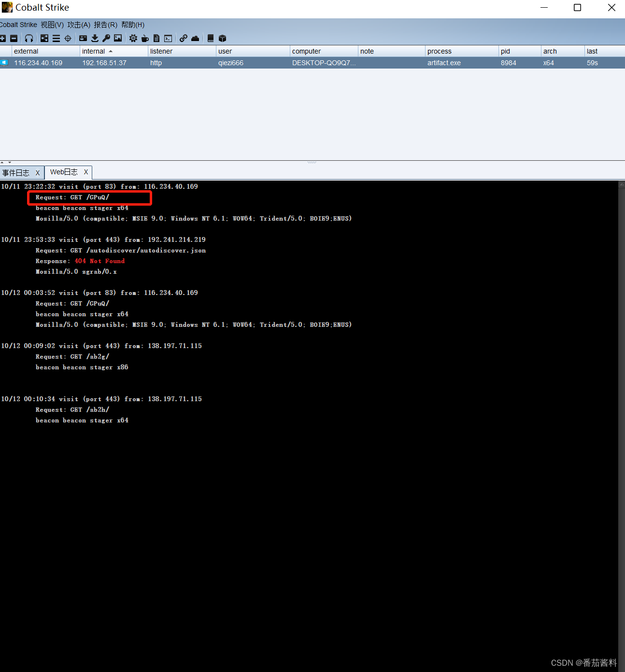This screenshot has height=672, width=625.
Task: Click the 10/11 23:53:33 visit line
Action: [103, 239]
